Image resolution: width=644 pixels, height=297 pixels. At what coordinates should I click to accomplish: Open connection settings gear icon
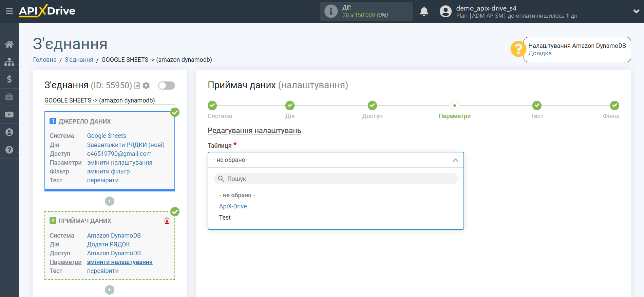click(x=146, y=86)
